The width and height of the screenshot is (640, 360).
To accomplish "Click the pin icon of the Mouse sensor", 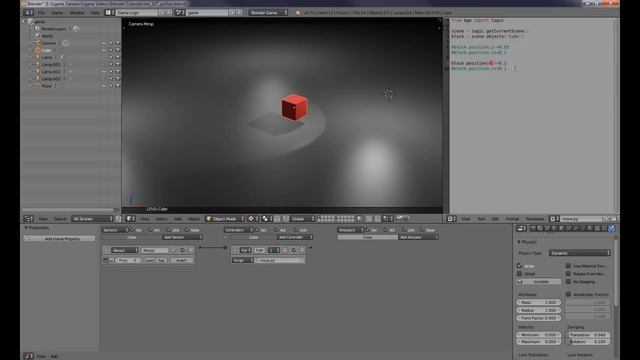I will [x=174, y=250].
